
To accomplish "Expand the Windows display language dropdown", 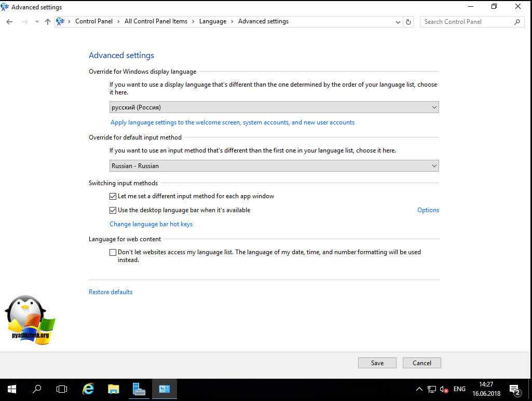I will [274, 107].
